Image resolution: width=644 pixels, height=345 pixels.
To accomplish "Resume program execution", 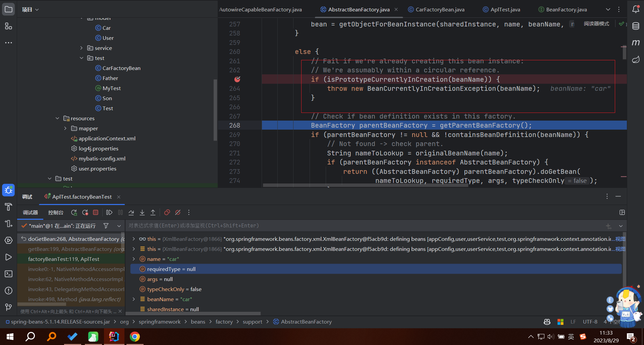I will (x=109, y=212).
